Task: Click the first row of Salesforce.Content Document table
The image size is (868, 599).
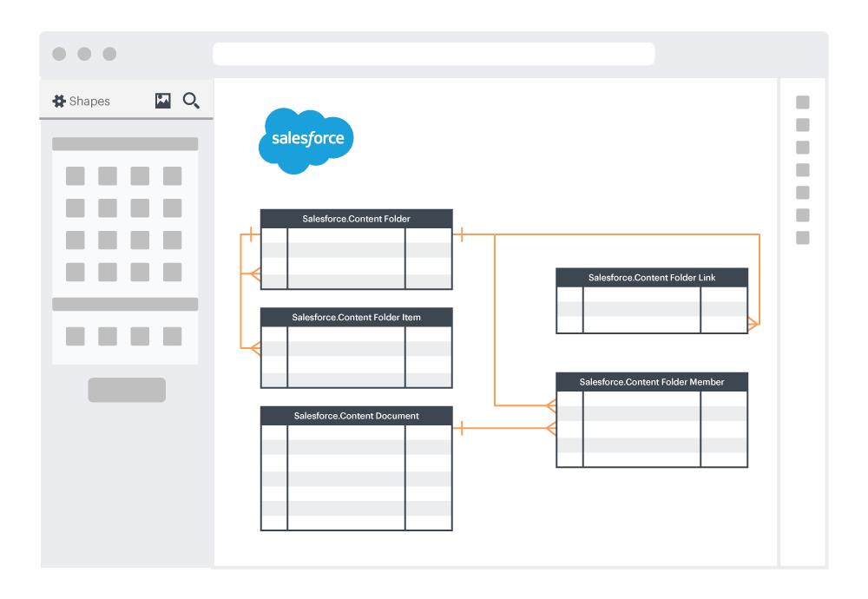Action: pos(356,432)
